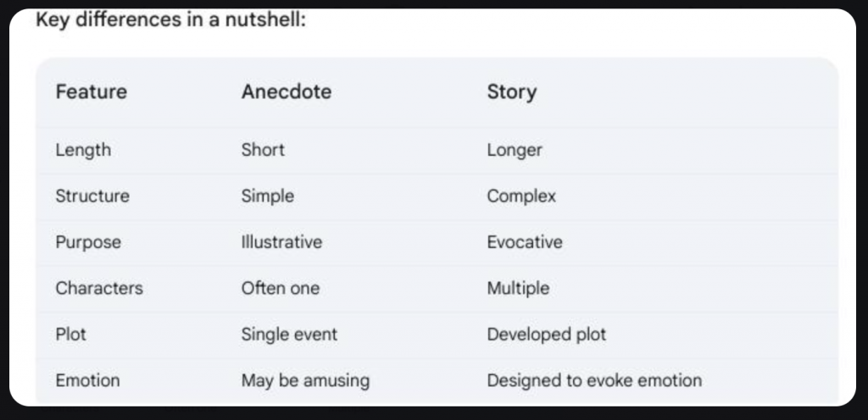Click 'Designed to evoke emotion' text

594,380
